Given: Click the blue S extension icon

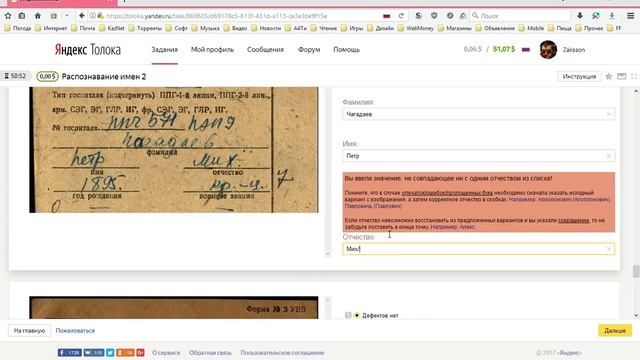Looking at the screenshot, I should [x=418, y=16].
